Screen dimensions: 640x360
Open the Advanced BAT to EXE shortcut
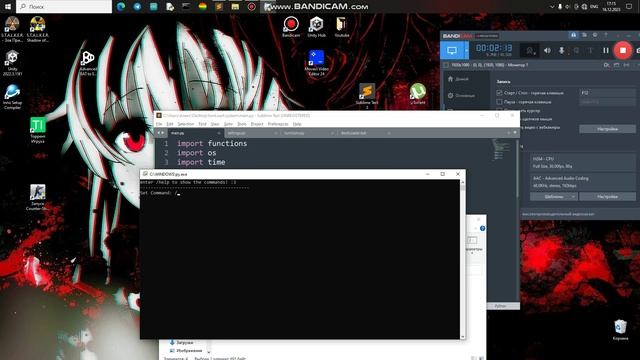click(87, 63)
